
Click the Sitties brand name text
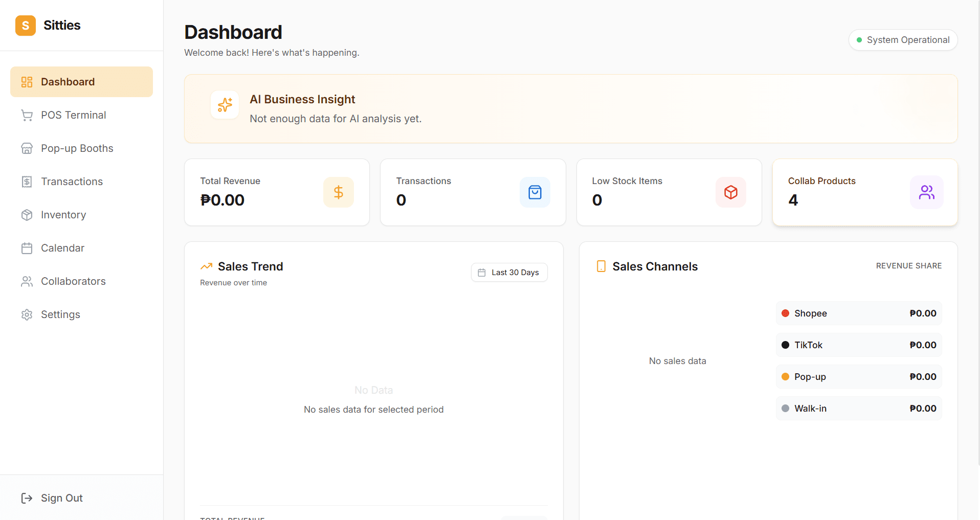click(62, 26)
